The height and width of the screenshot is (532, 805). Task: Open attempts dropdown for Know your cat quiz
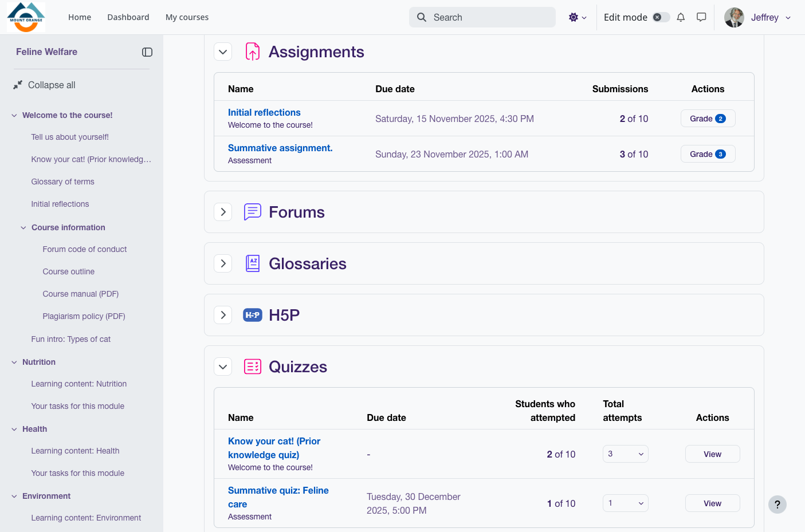click(626, 454)
